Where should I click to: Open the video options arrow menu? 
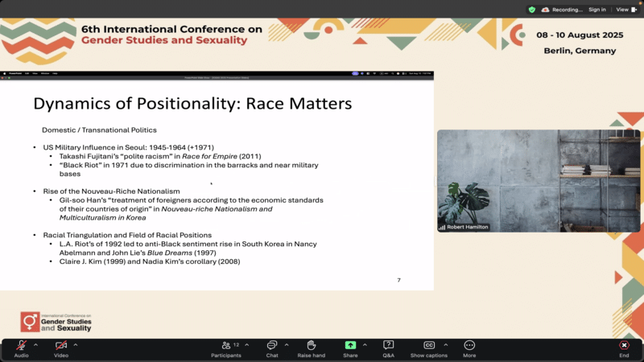[x=76, y=344]
